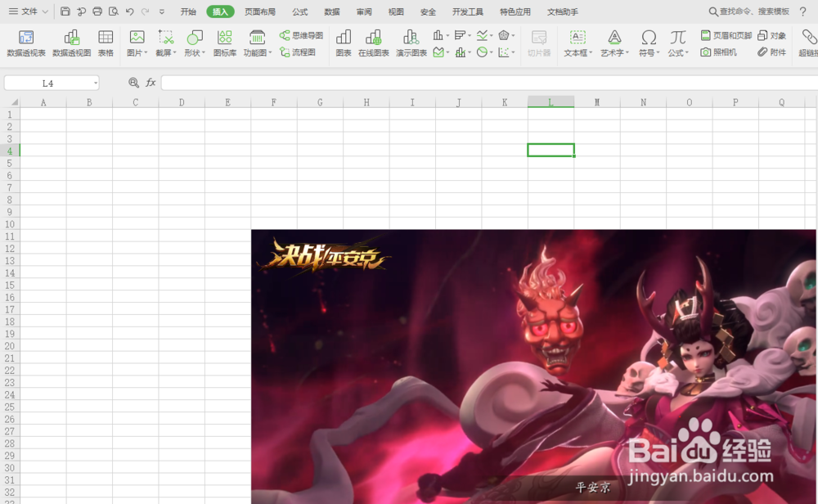Open the scatter chart dropdown

click(506, 52)
